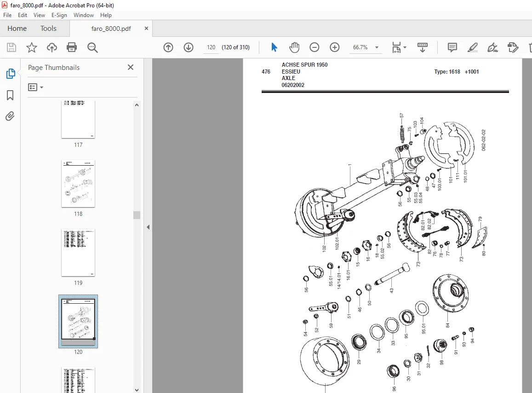Close the faro_8000.pdf tab

pos(146,29)
